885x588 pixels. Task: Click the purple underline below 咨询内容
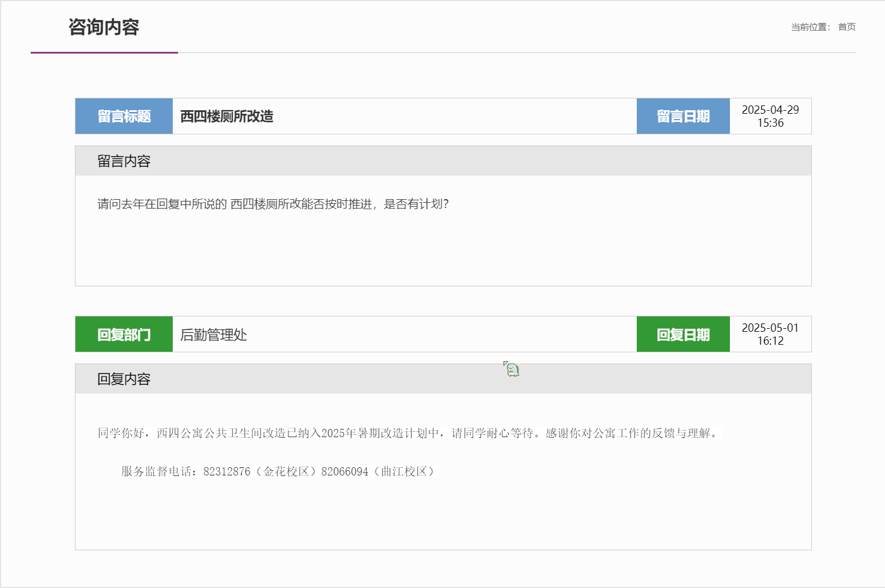point(104,52)
